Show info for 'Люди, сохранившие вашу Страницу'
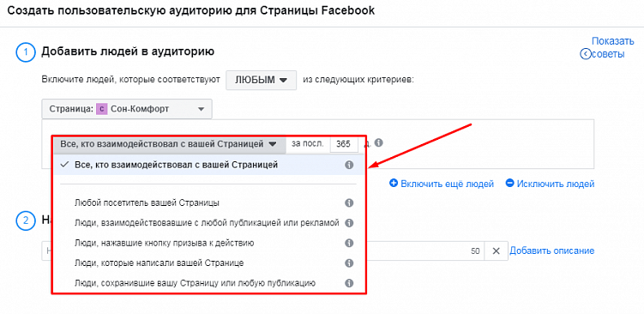This screenshot has width=644, height=314. pos(349,283)
